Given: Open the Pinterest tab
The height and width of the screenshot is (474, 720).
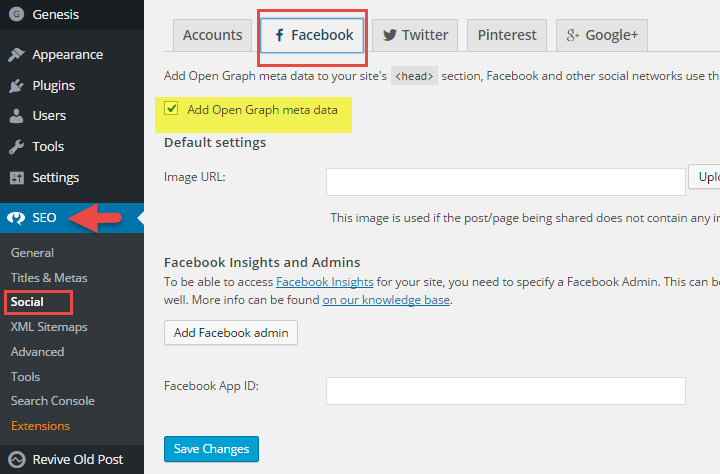Looking at the screenshot, I should [x=506, y=35].
